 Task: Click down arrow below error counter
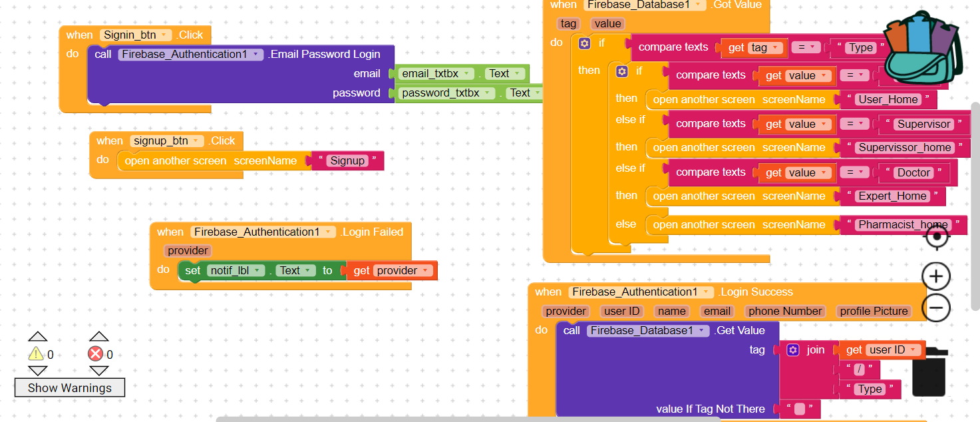98,371
